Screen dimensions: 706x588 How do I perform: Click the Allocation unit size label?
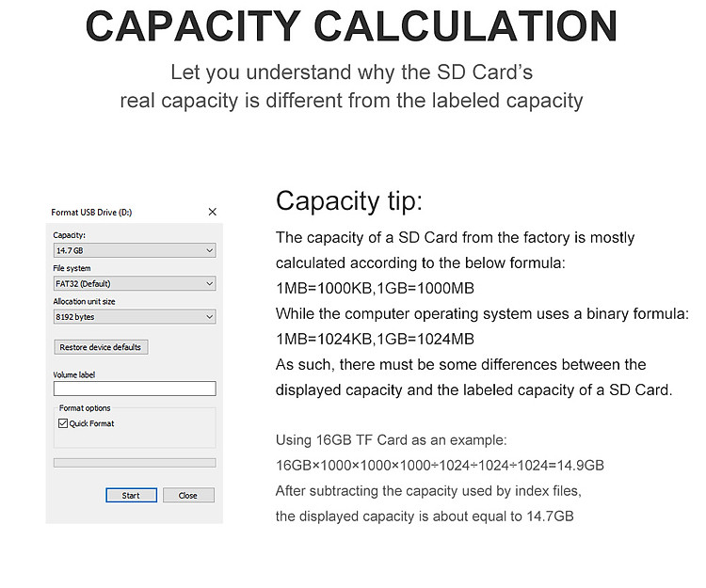tap(84, 302)
